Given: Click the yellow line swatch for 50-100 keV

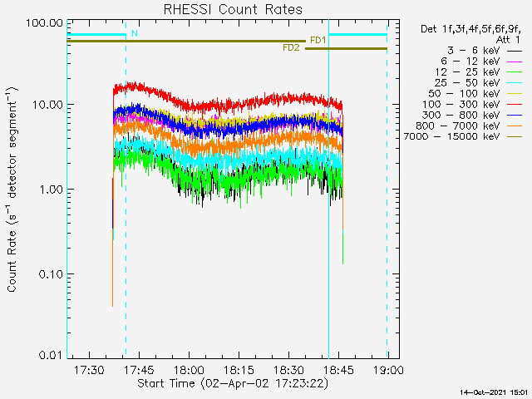Looking at the screenshot, I should tap(515, 94).
